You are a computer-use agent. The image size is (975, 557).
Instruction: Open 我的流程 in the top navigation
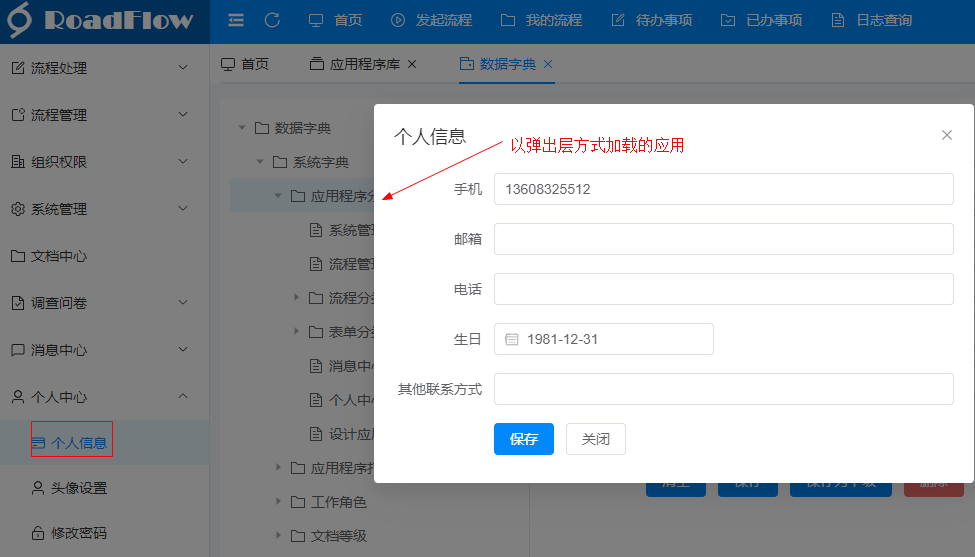pyautogui.click(x=542, y=21)
